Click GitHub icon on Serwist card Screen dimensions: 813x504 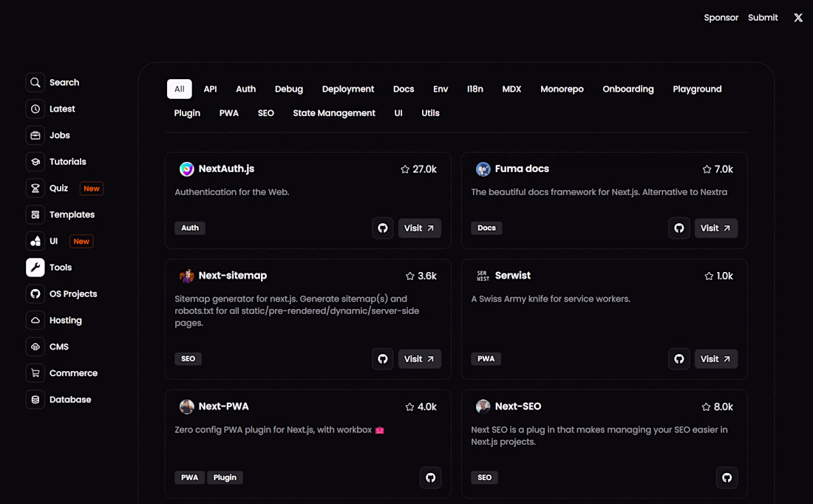pos(679,359)
